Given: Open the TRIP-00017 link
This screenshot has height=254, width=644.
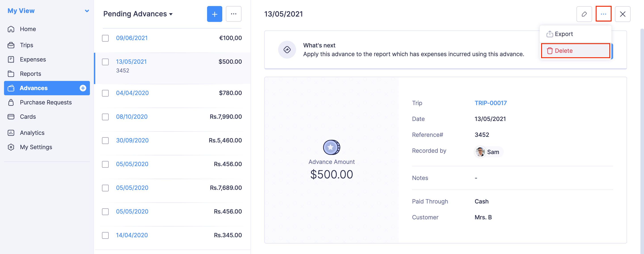Looking at the screenshot, I should (491, 103).
